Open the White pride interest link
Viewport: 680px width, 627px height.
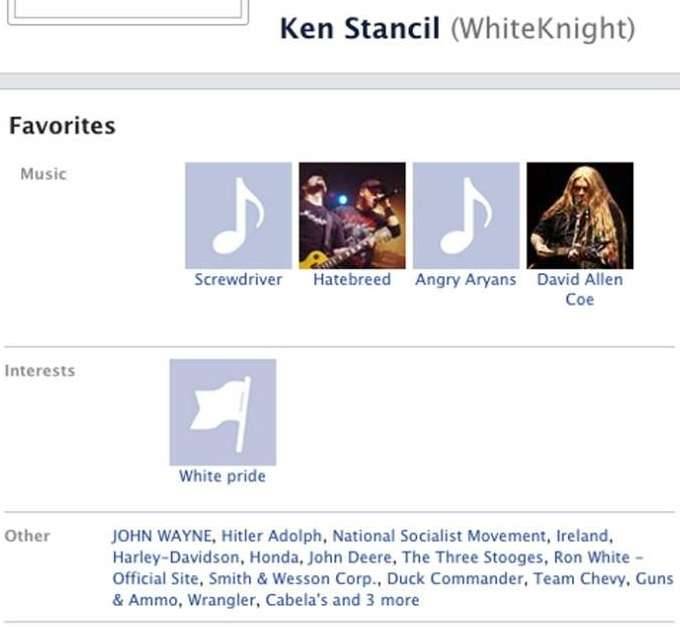click(x=222, y=476)
